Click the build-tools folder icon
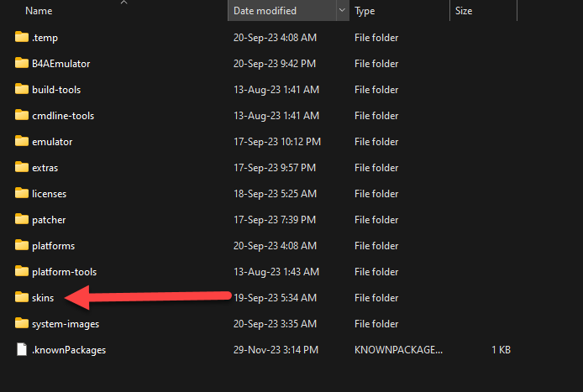Screen dimensions: 583x392 click(x=22, y=89)
